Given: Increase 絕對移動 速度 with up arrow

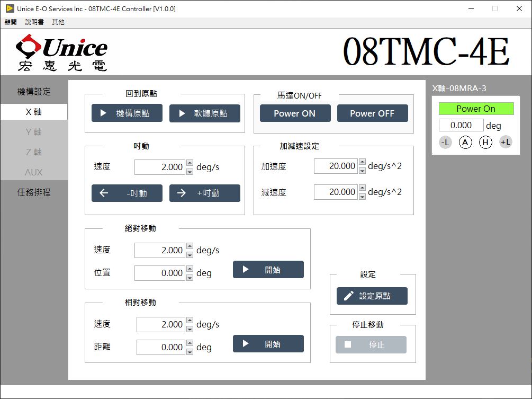Looking at the screenshot, I should (x=190, y=246).
